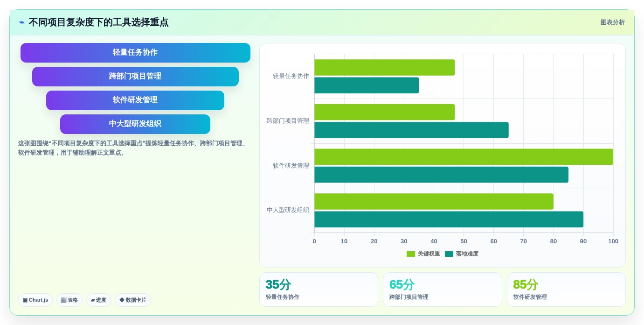Screen dimensions: 644x325
Task: Click 跨部门项目管理 teal 落地难度 bar
Action: click(x=412, y=130)
